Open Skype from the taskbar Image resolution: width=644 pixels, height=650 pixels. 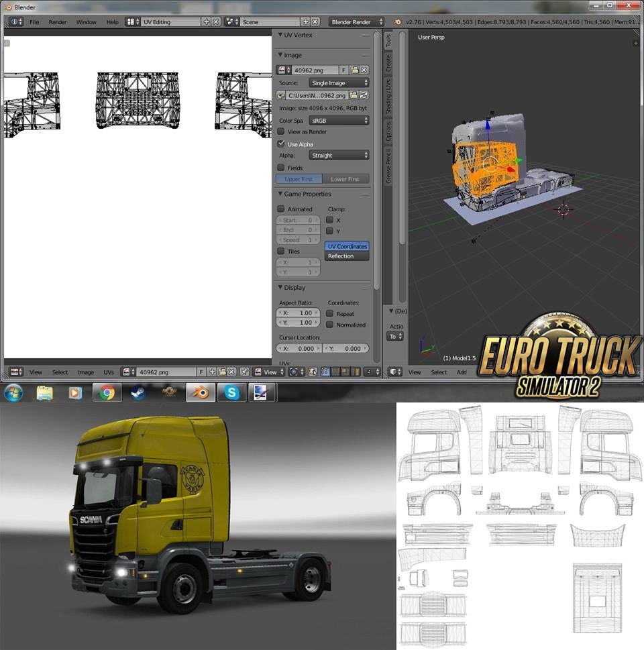tap(232, 392)
